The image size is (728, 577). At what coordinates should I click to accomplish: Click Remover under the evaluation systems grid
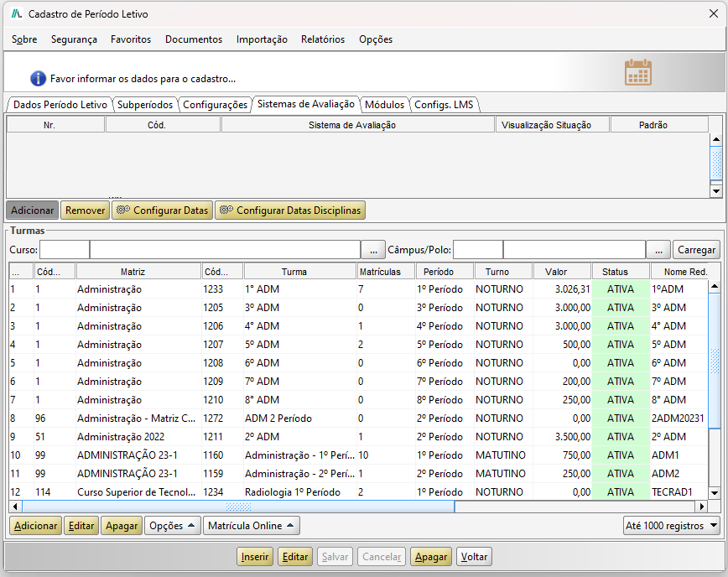pos(85,211)
